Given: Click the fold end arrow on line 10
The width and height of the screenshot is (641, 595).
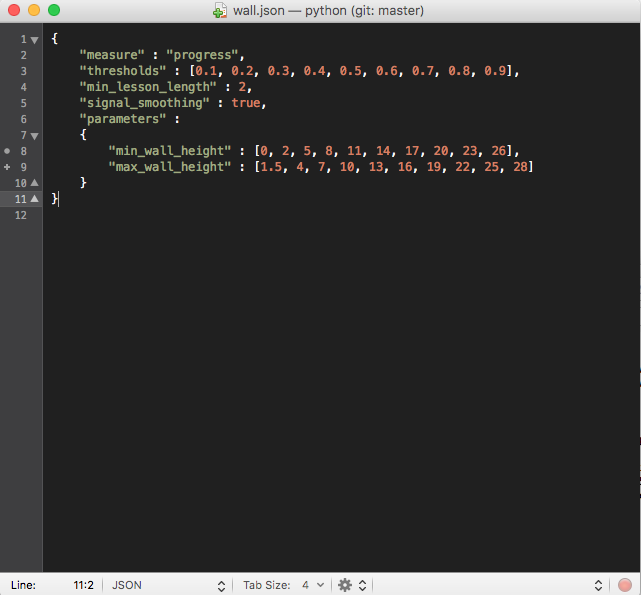Looking at the screenshot, I should click(35, 183).
